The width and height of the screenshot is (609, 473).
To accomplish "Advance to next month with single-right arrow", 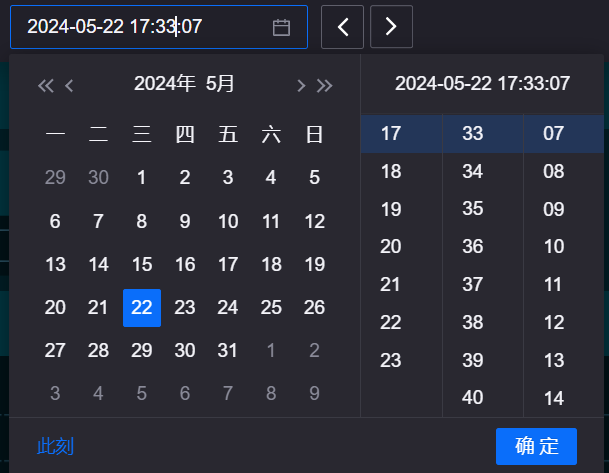I will [x=301, y=86].
